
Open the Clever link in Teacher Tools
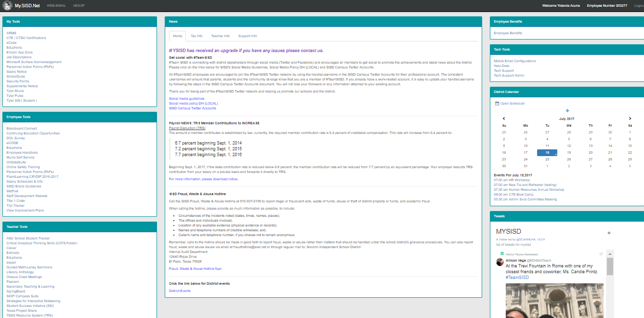coord(11,248)
